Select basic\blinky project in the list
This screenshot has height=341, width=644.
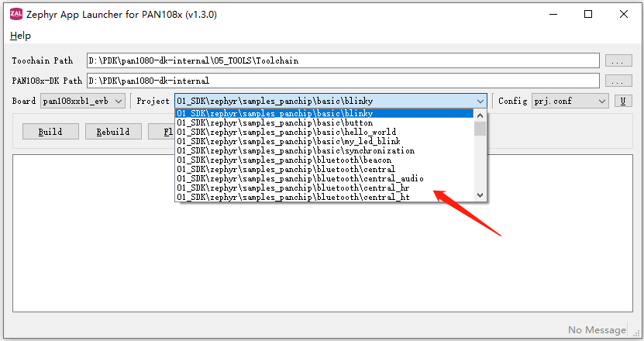click(x=325, y=113)
